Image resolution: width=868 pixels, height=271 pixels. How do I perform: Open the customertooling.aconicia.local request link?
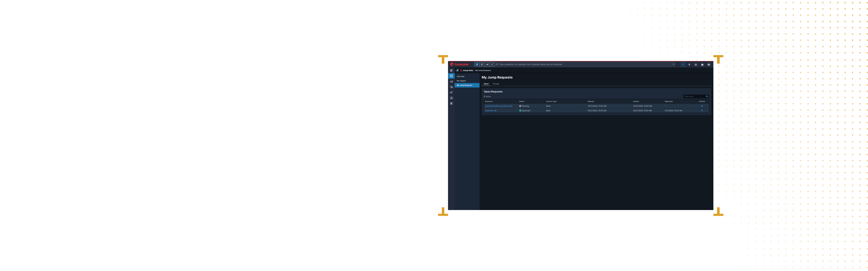(498, 106)
